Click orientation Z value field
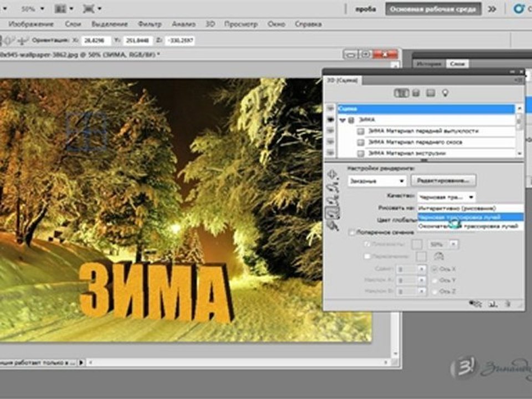This screenshot has width=532, height=399. (x=180, y=40)
